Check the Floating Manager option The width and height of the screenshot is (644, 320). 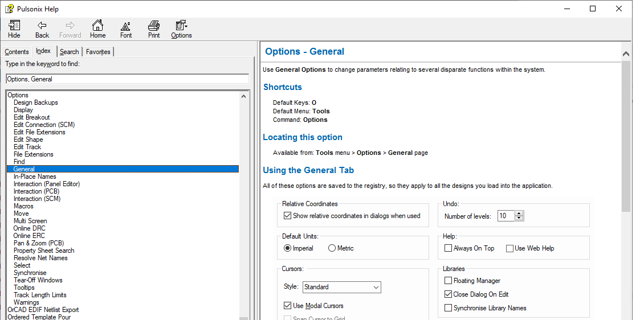coord(449,281)
